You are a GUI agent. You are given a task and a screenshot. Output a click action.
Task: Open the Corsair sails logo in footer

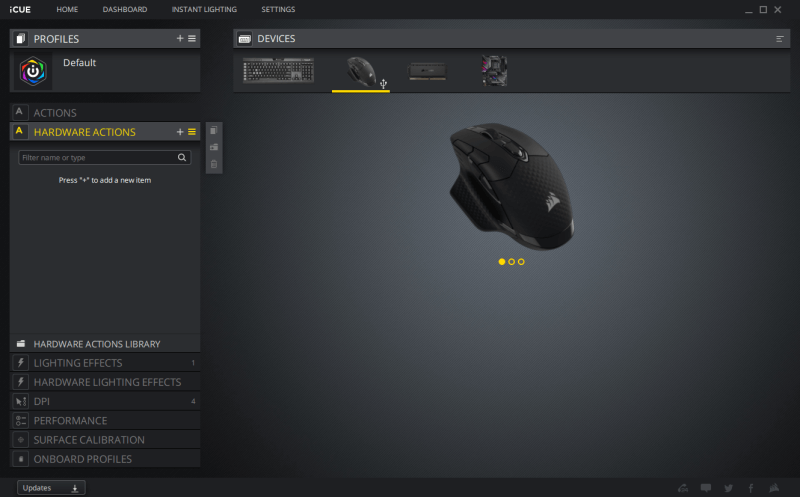(774, 488)
